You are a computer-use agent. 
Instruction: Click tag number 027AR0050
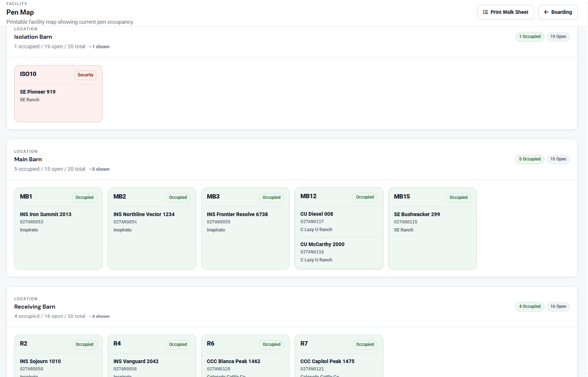(x=31, y=369)
